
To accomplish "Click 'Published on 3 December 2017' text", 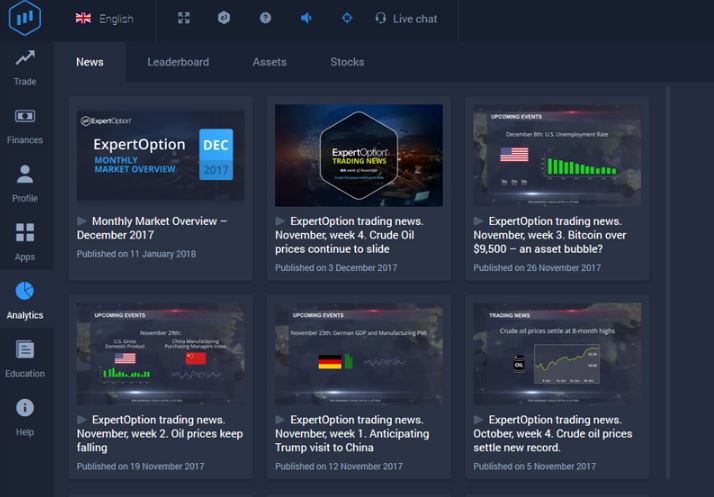I will (x=336, y=268).
